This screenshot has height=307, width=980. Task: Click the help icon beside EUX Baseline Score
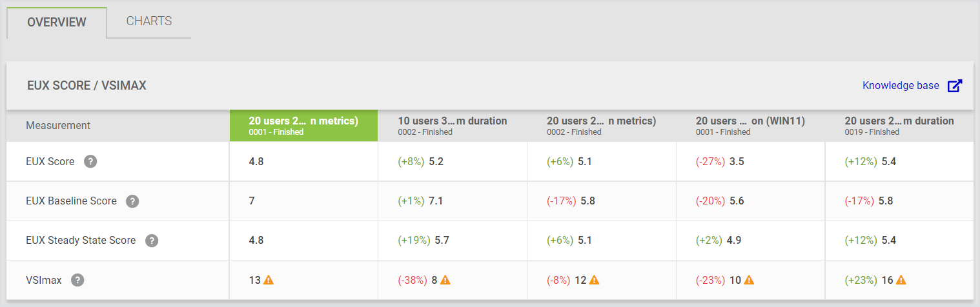tap(132, 201)
